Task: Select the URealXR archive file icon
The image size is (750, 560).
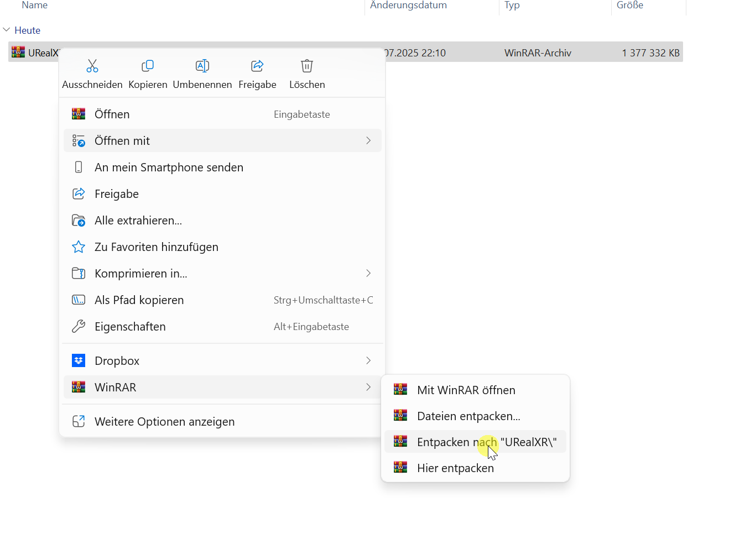Action: pos(18,53)
